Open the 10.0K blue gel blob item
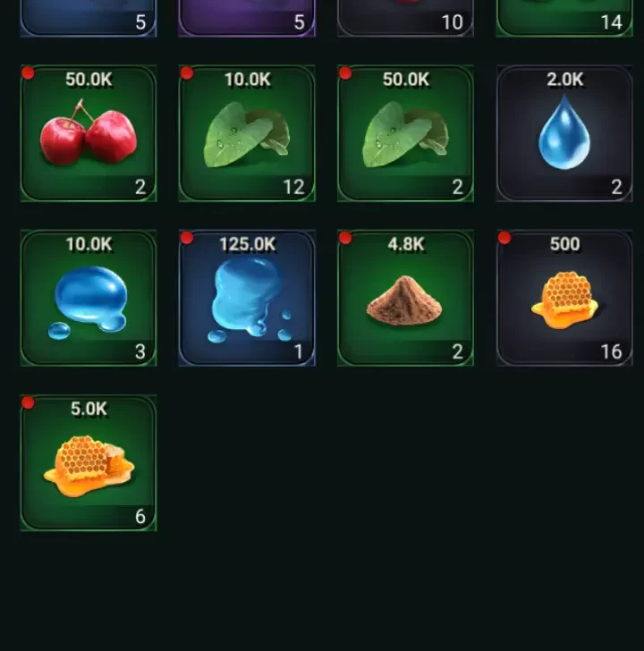 coord(89,298)
